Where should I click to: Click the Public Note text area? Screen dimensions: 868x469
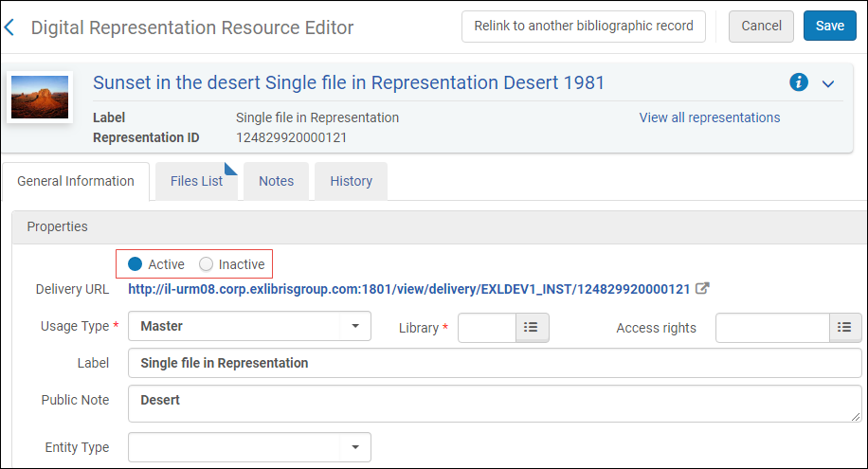[x=495, y=404]
